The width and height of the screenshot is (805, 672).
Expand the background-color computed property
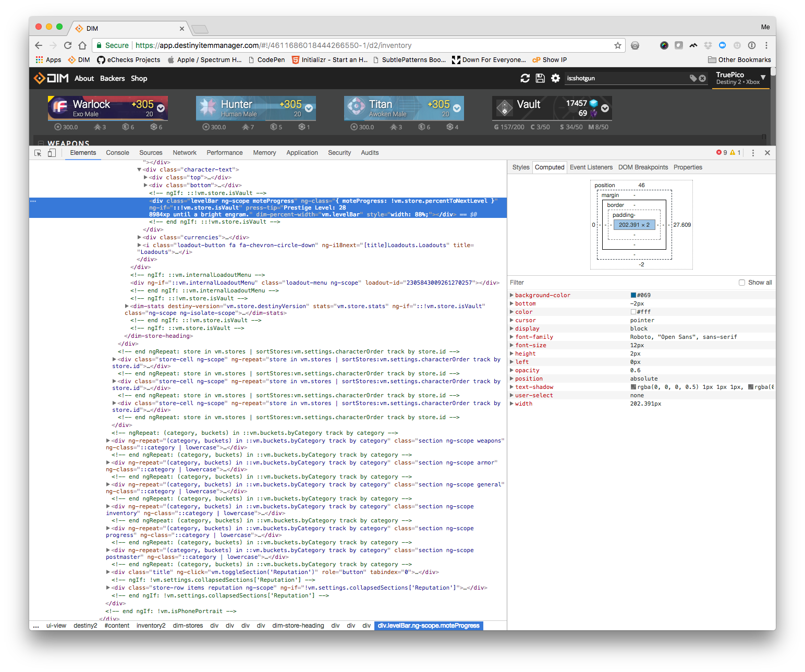point(512,295)
